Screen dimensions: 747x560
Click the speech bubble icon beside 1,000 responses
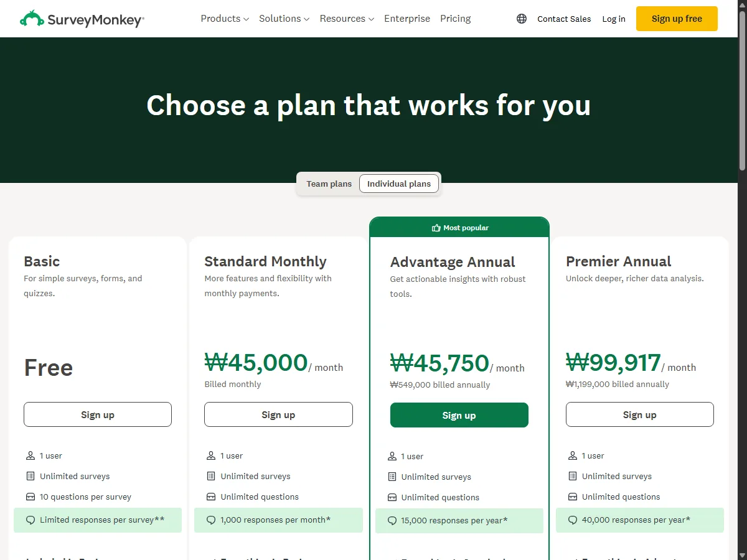coord(211,520)
